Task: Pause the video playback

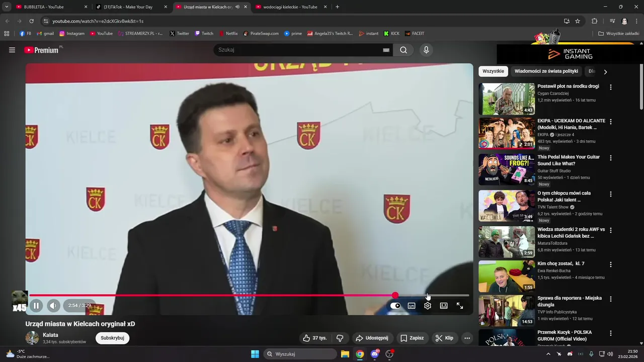Action: (x=36, y=306)
